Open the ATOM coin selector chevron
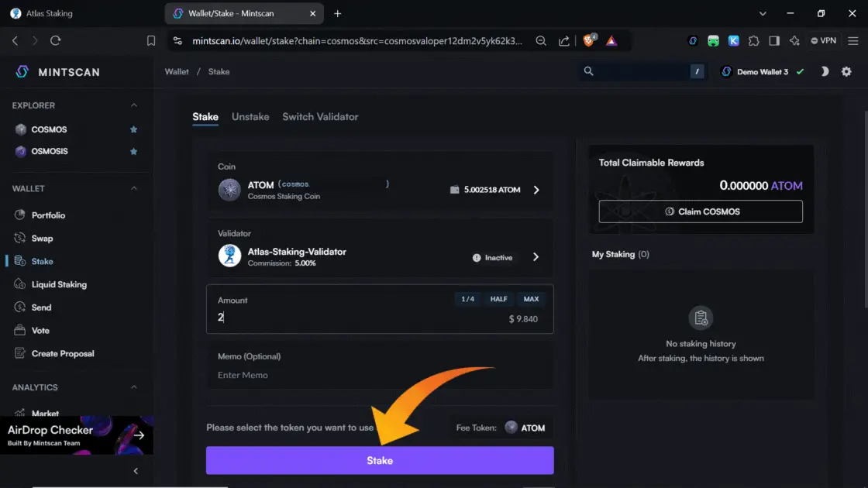Image resolution: width=868 pixels, height=488 pixels. [x=536, y=190]
